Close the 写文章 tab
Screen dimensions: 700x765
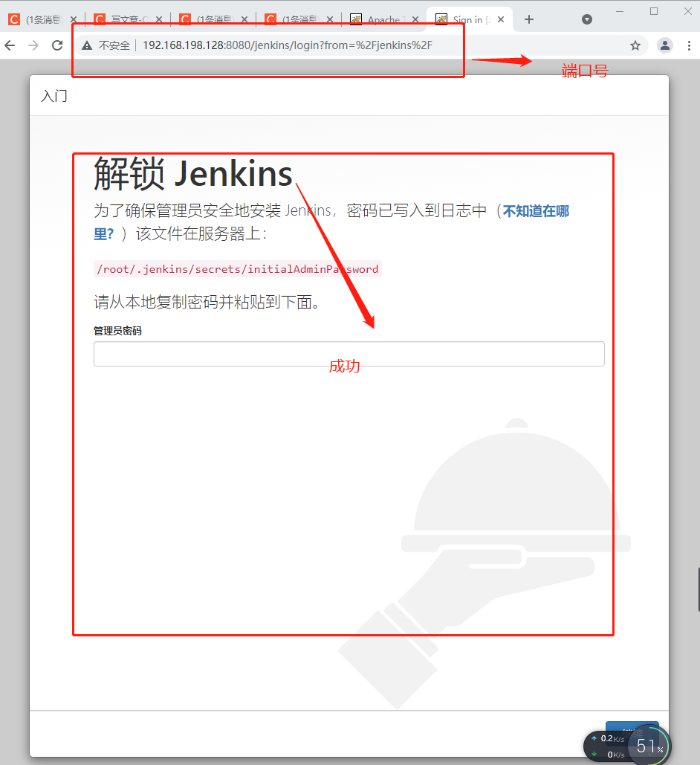159,19
